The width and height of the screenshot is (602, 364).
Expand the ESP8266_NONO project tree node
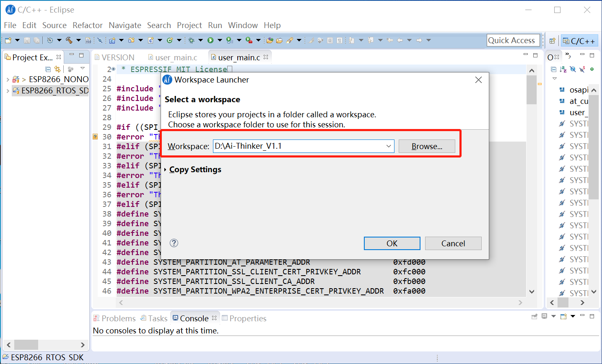point(8,79)
